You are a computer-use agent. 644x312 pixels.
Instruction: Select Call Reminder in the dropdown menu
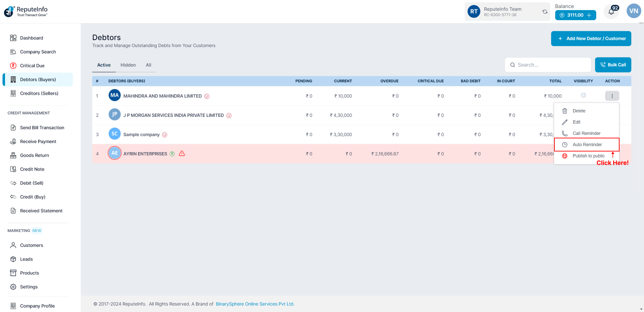[x=586, y=133]
